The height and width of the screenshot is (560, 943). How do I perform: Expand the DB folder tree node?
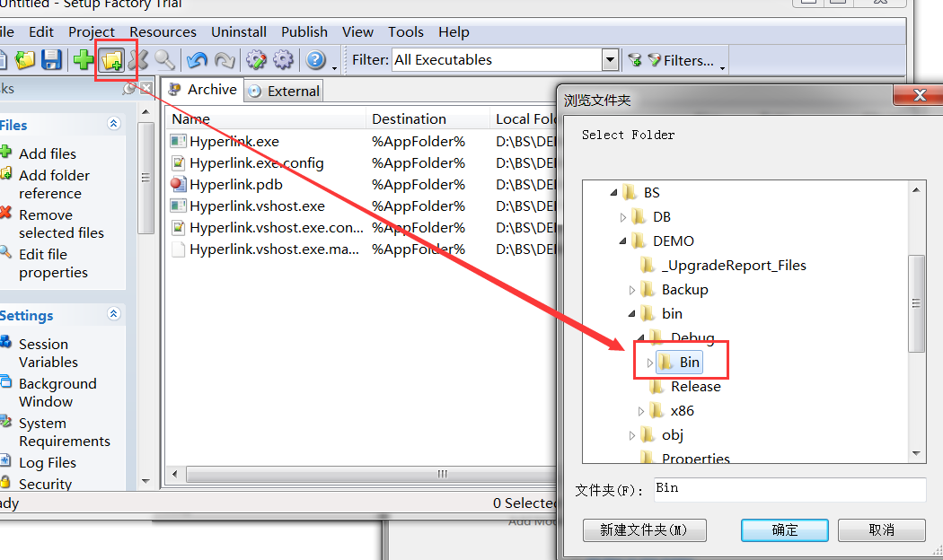pyautogui.click(x=623, y=217)
